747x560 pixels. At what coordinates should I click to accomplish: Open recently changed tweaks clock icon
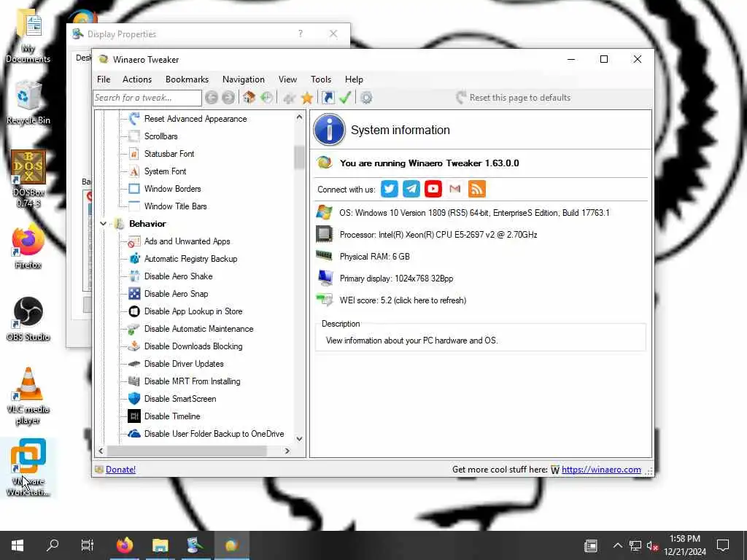pyautogui.click(x=266, y=98)
